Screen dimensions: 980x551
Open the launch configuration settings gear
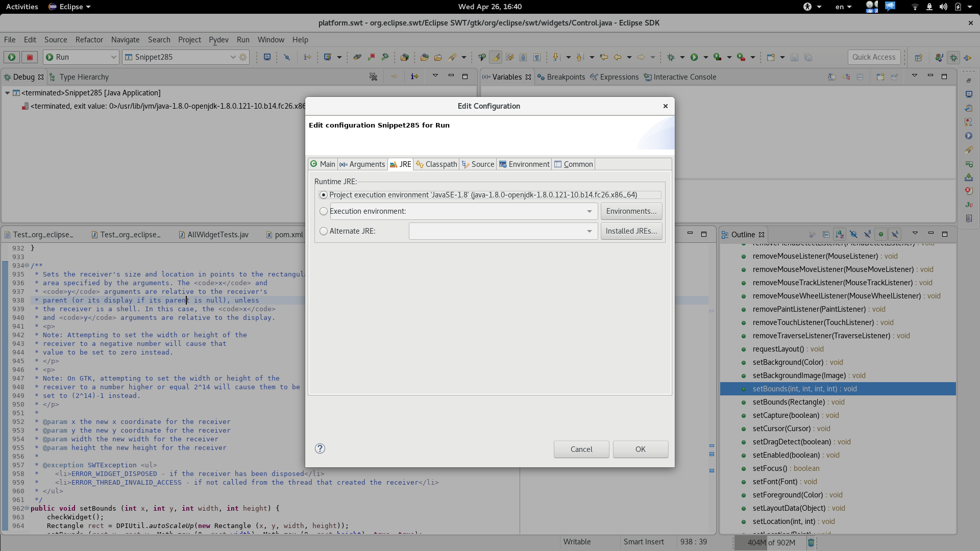(x=243, y=57)
